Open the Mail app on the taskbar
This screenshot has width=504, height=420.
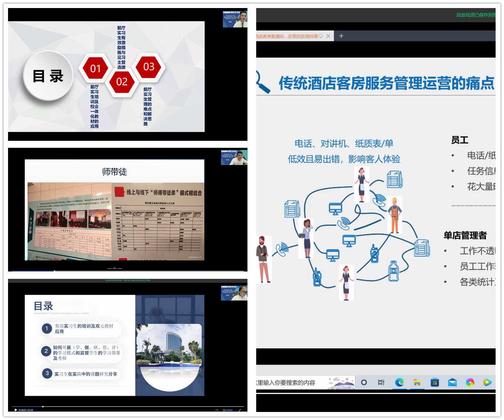point(452,383)
